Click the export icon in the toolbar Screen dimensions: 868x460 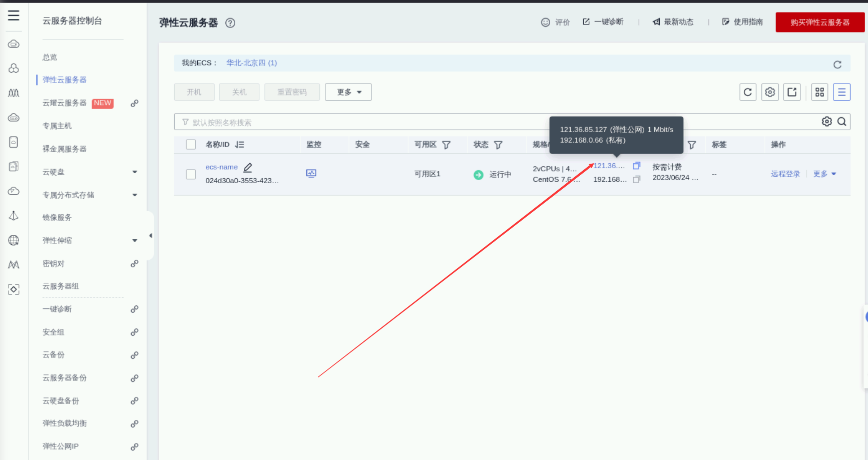click(792, 92)
